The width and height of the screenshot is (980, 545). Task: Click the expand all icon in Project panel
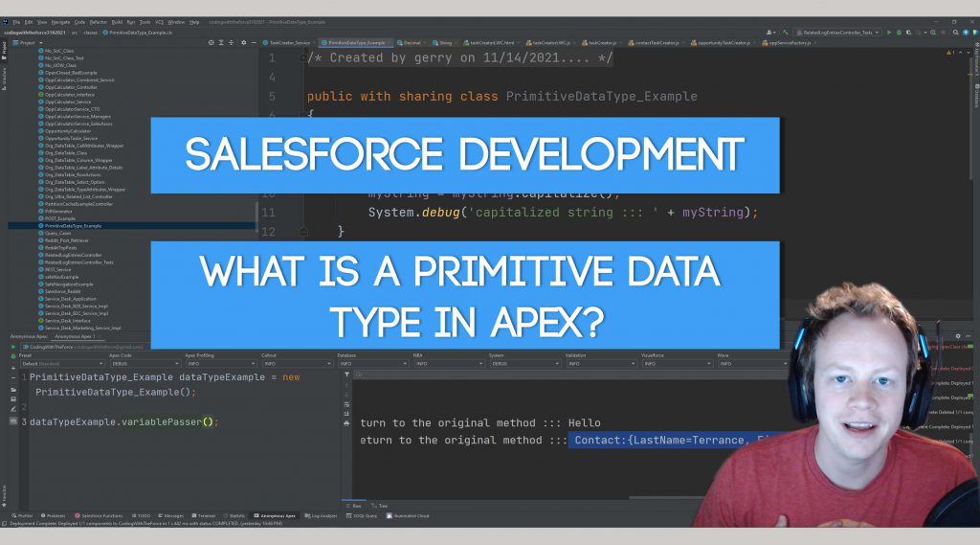221,42
